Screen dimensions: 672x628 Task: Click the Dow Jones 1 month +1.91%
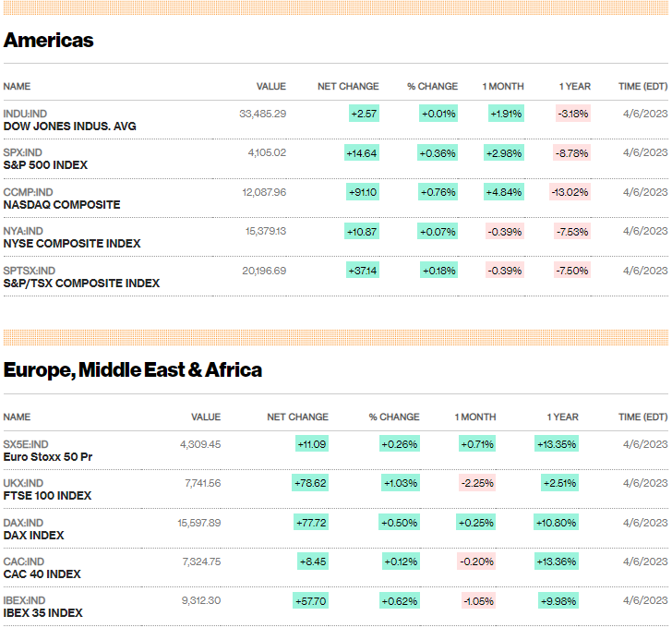[506, 114]
